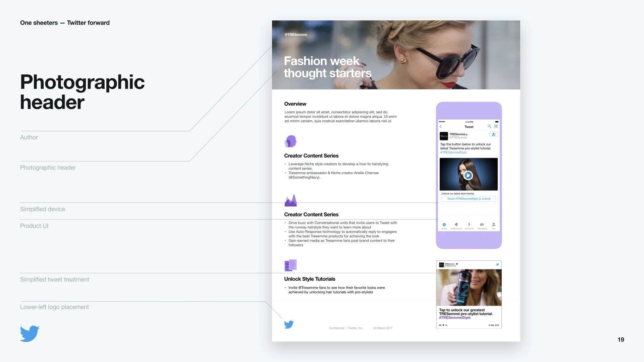Click the follow user button on TRESemmé tweet
644x362 pixels.
coord(493,134)
